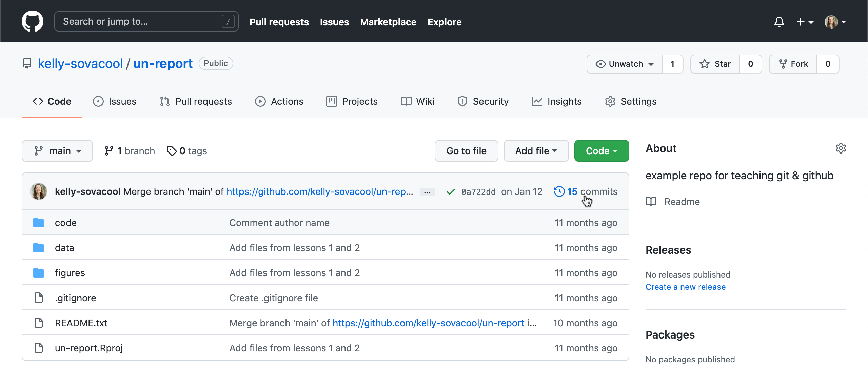Open the .gitignore file name
Viewport: 868px width, 368px height.
tap(76, 298)
